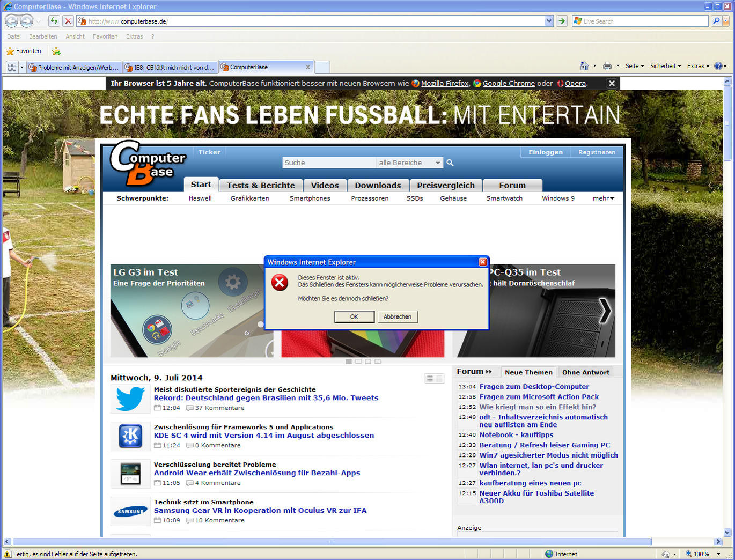Click the vertical scrollbar down arrow
This screenshot has width=735, height=560.
coord(727,533)
